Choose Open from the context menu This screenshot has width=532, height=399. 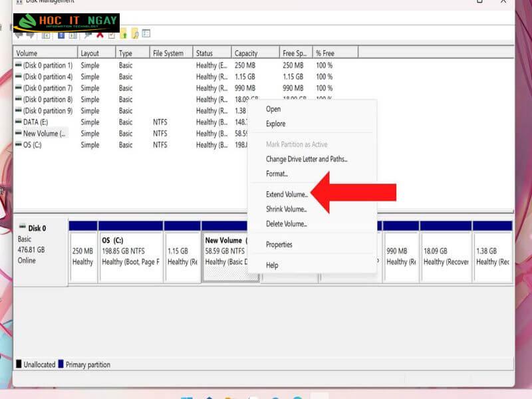(x=273, y=109)
